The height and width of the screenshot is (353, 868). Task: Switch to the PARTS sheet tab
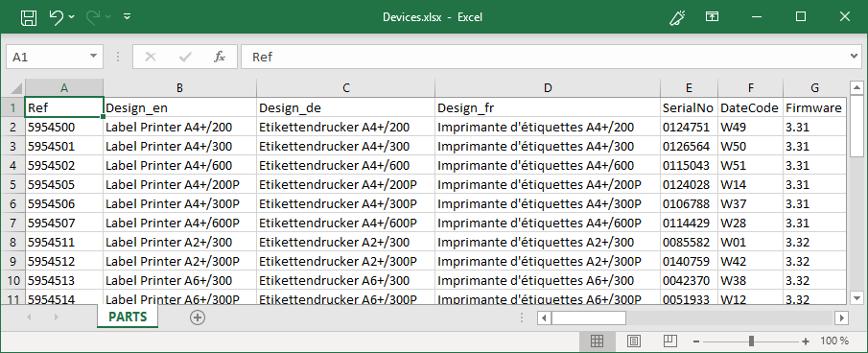[128, 317]
